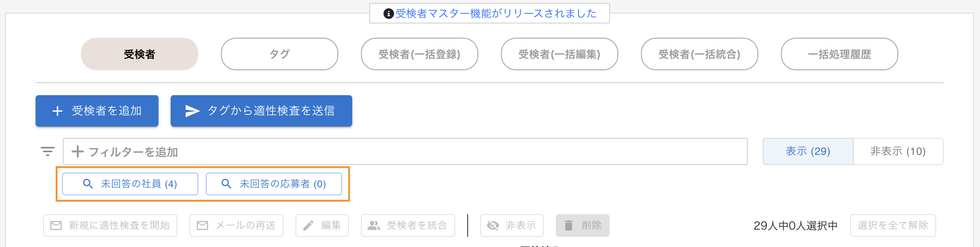Image resolution: width=980 pixels, height=247 pixels.
Task: Open 受検者マスター機能がリリースされました link
Action: click(x=496, y=14)
